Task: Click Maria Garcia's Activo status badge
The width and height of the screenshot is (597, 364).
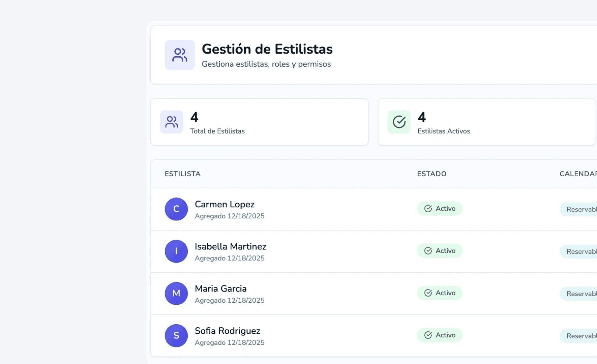Action: (x=440, y=293)
